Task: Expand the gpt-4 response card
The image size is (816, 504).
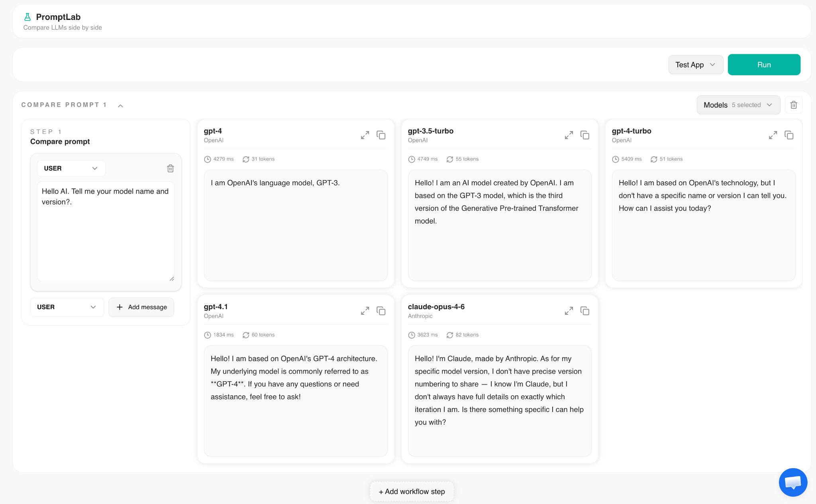Action: (365, 135)
